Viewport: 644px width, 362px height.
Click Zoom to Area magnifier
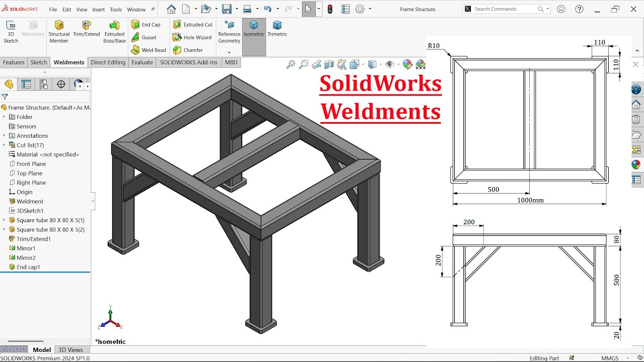(303, 64)
